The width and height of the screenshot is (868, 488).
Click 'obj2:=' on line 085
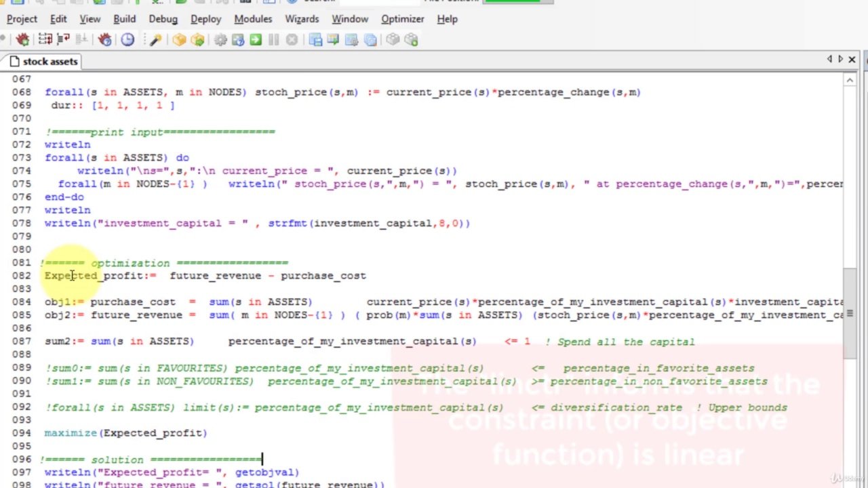64,315
